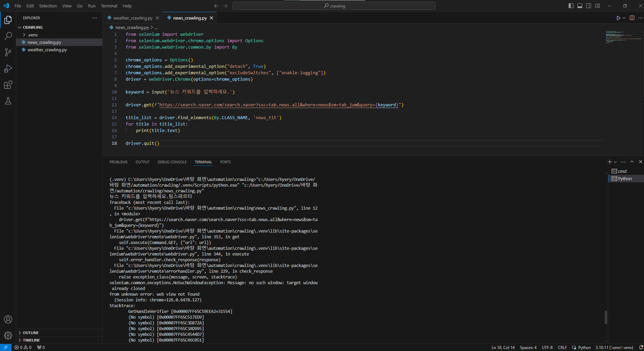Viewport: 644px width, 351px height.
Task: Open the Testing flask view
Action: tap(8, 101)
